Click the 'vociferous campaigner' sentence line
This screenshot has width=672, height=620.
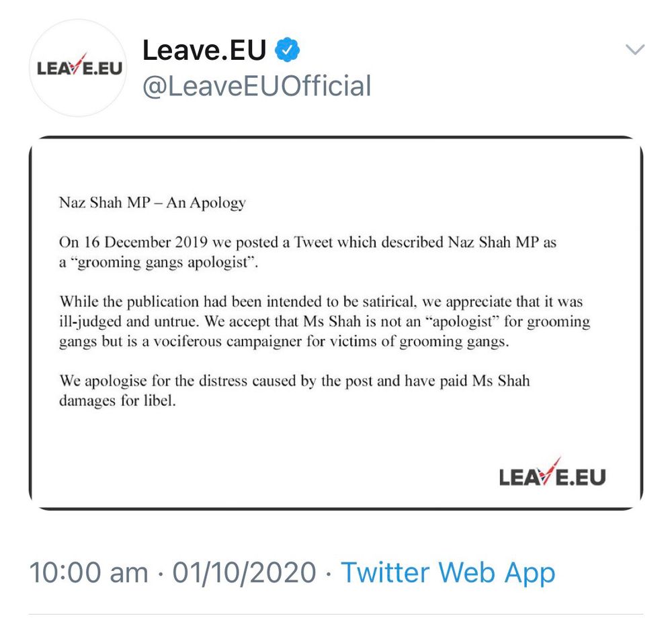[284, 341]
